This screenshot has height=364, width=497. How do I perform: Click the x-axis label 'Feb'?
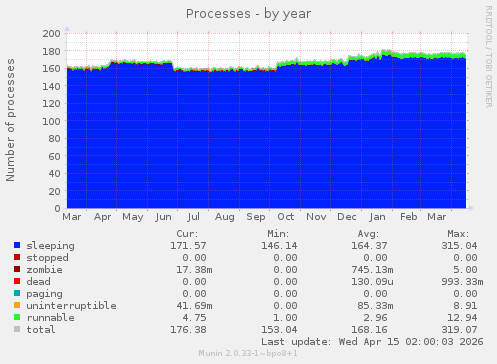point(409,217)
